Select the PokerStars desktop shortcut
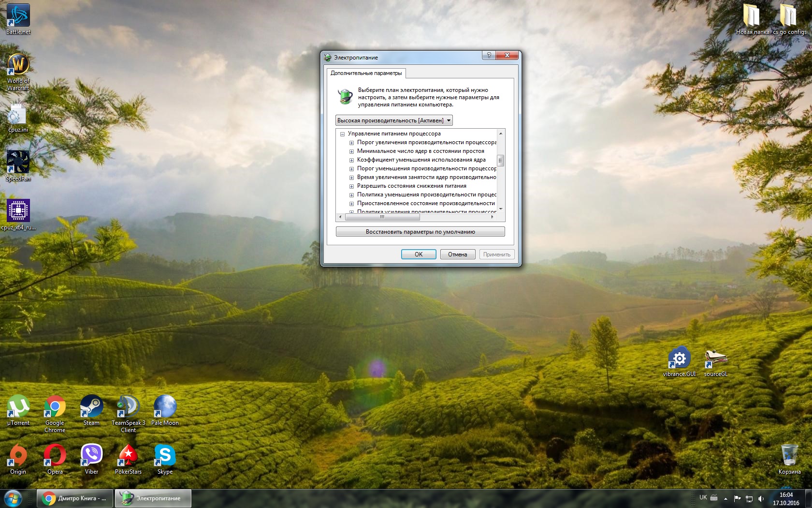Viewport: 812px width, 508px height. pos(129,459)
